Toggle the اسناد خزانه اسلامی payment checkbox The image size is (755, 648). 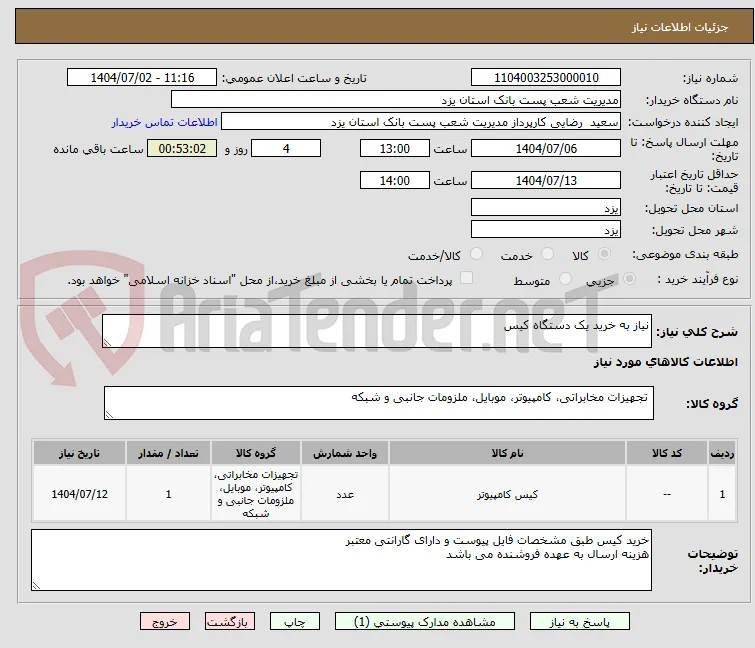pos(466,278)
